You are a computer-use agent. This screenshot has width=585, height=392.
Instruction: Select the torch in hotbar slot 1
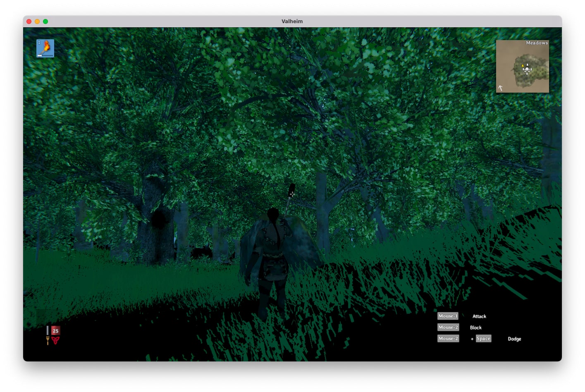tap(45, 48)
